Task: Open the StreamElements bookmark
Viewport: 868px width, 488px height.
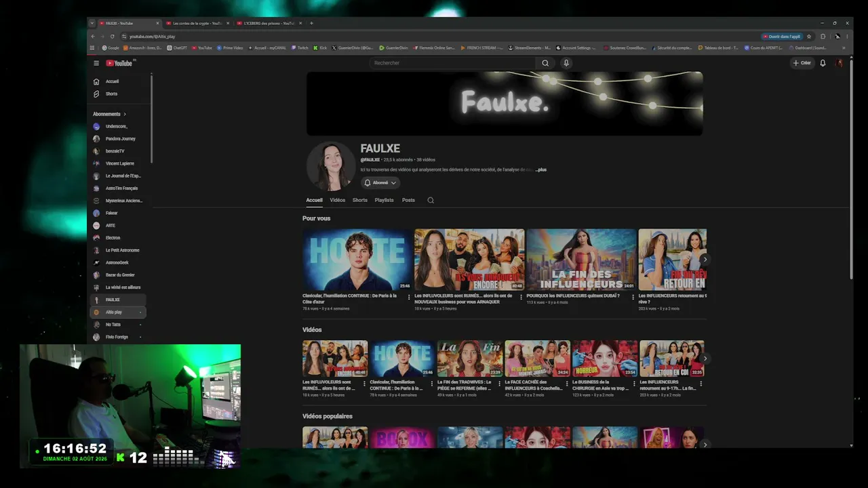Action: [x=530, y=48]
